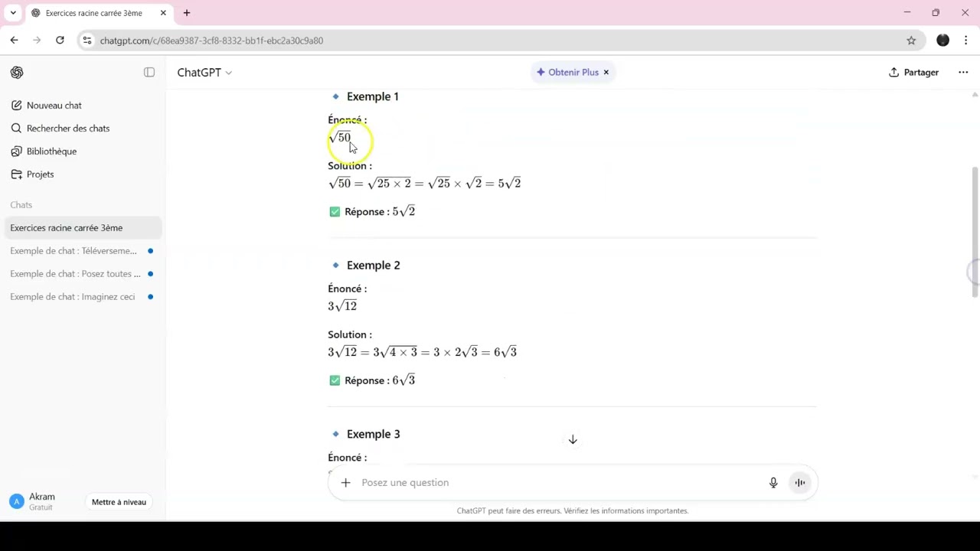Click the Posez une question input field

click(x=559, y=482)
